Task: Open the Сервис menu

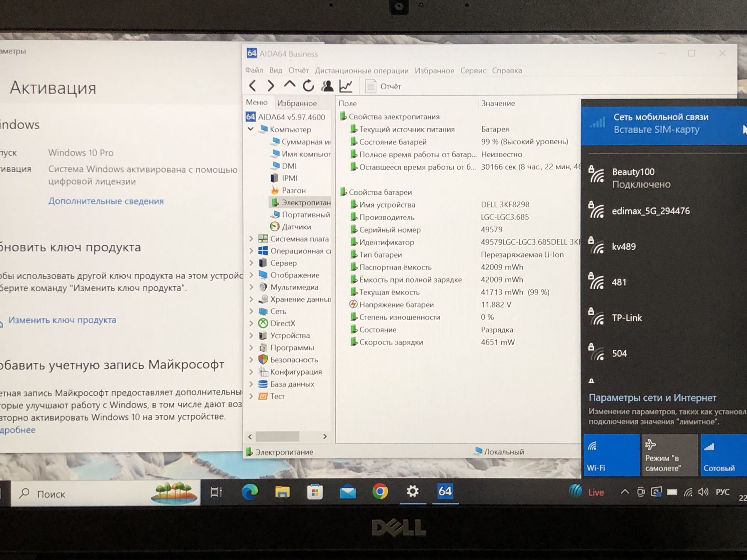Action: coord(473,71)
